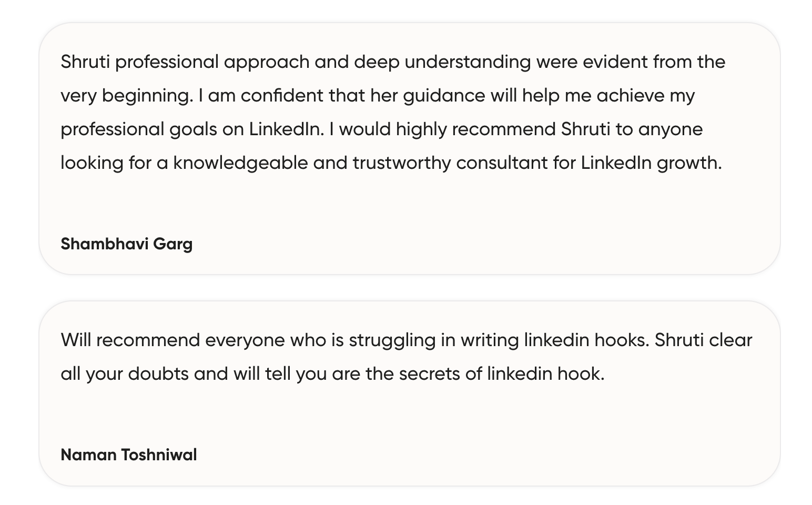Click the line starting 'Shruti professional approach'
The height and width of the screenshot is (505, 812).
[393, 62]
